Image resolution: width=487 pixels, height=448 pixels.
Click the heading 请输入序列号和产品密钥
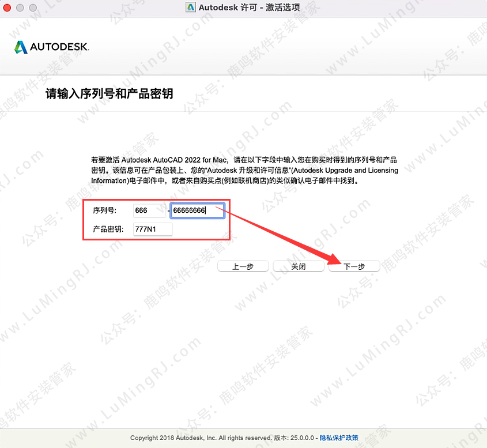click(110, 93)
